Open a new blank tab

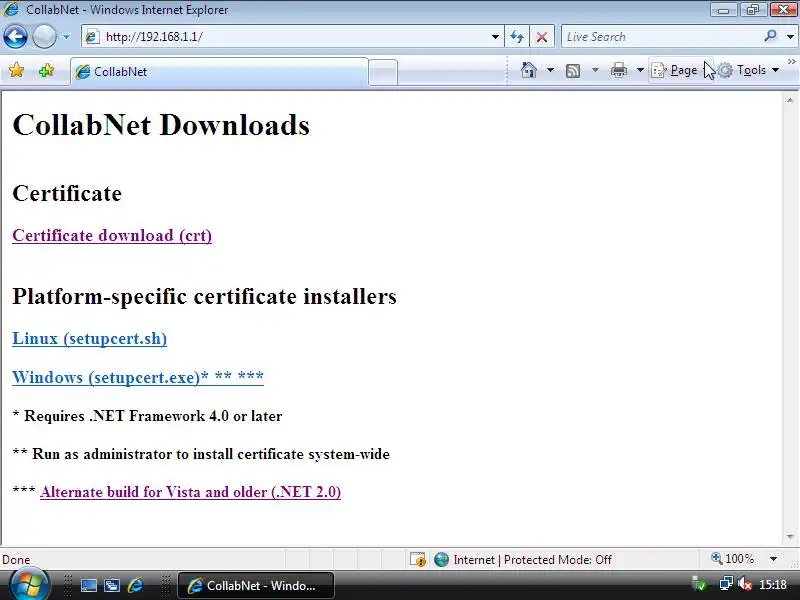[383, 72]
